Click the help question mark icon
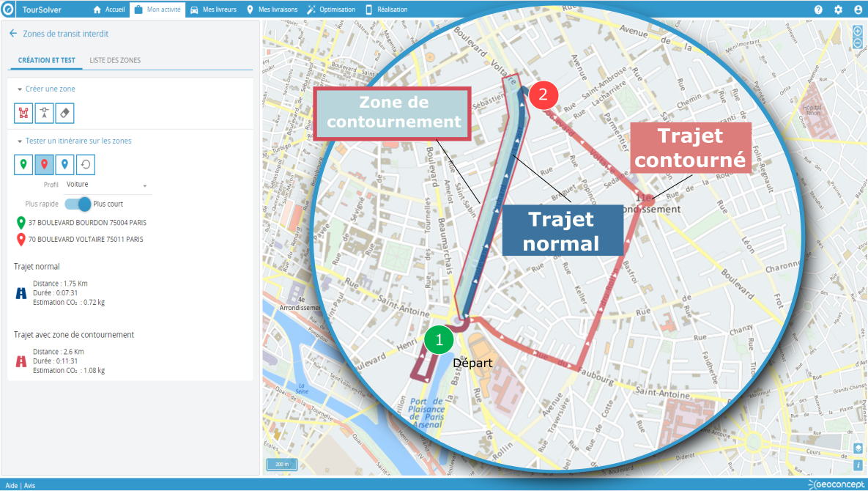 click(x=818, y=10)
